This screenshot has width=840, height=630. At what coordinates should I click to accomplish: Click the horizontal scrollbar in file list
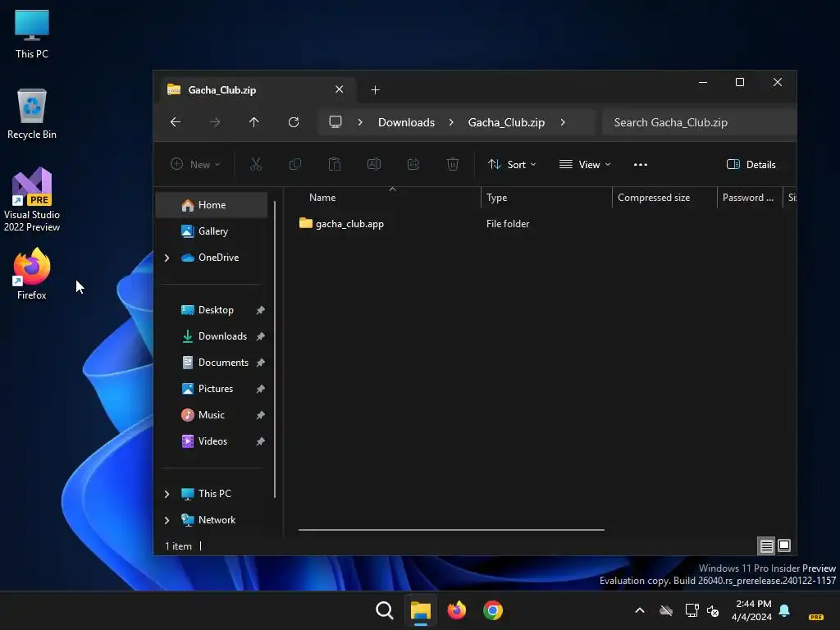pos(451,530)
